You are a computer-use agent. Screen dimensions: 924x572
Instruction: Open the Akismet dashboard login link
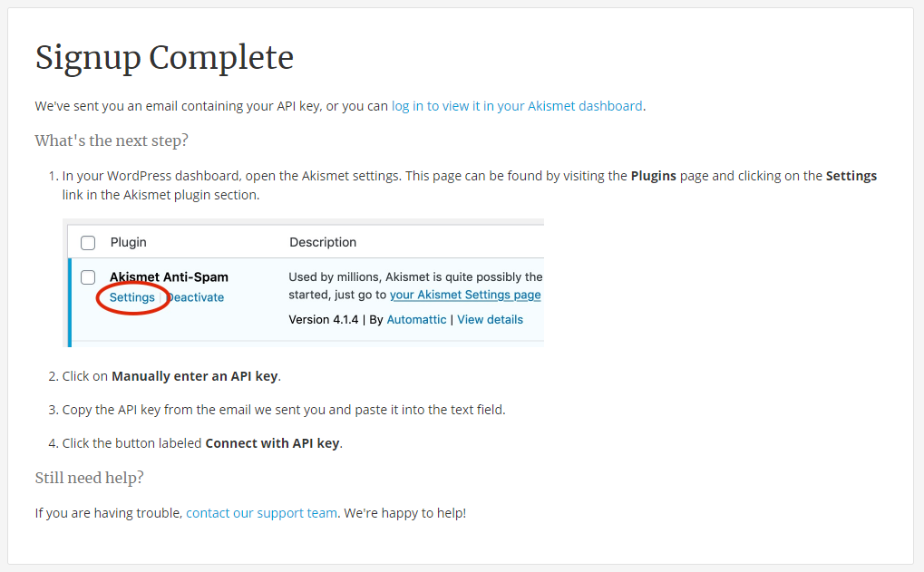pos(517,106)
